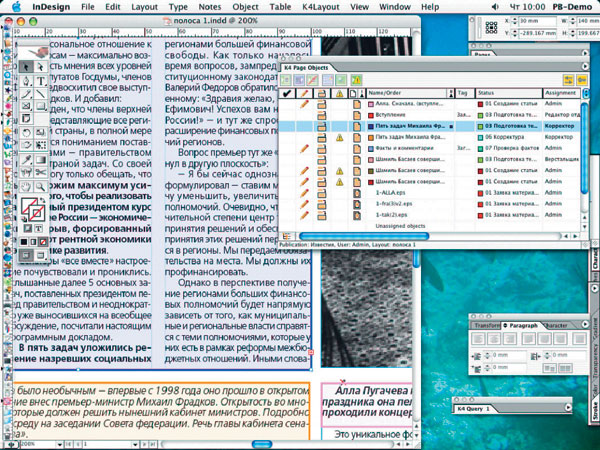Switch to Normal View Mode in toolbox
This screenshot has width=600, height=450.
pyautogui.click(x=26, y=255)
